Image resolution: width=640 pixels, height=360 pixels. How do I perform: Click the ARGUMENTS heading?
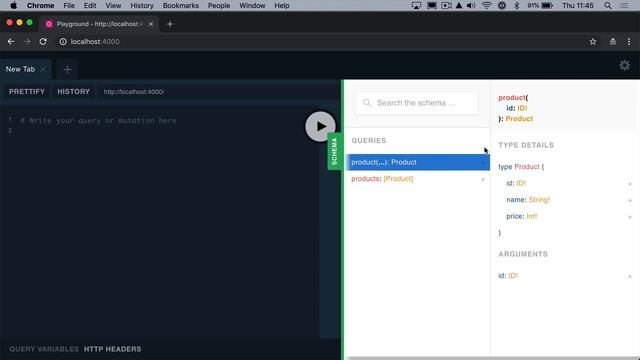[523, 254]
